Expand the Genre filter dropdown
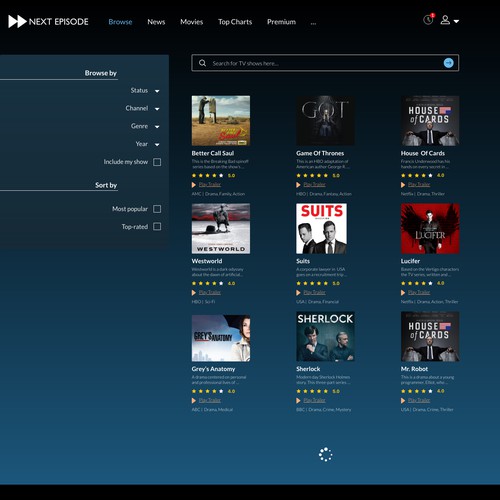 click(157, 127)
